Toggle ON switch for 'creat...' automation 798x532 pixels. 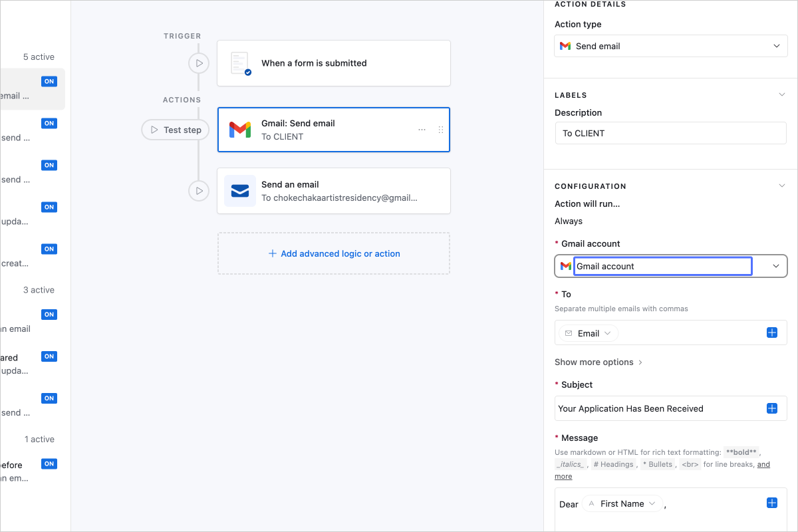pyautogui.click(x=49, y=249)
